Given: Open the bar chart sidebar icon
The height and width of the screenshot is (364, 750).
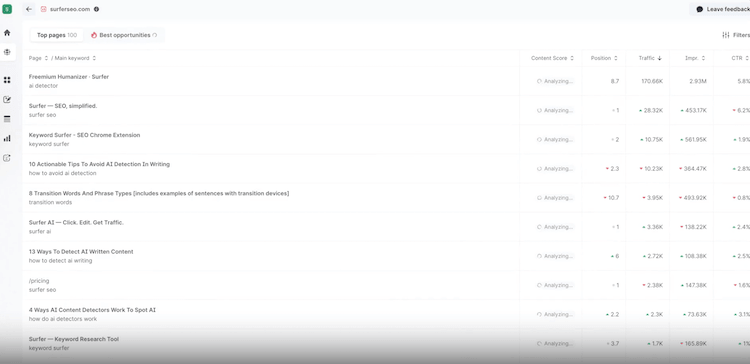Looking at the screenshot, I should [7, 138].
